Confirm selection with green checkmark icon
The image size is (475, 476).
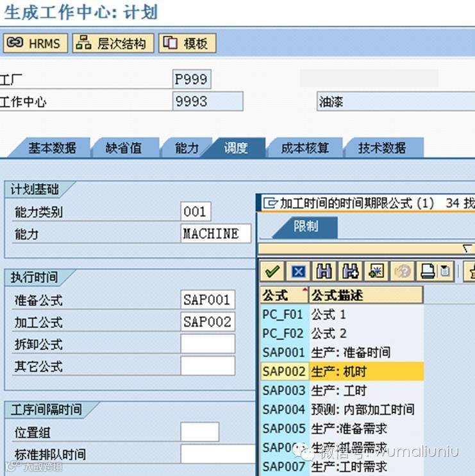click(272, 271)
